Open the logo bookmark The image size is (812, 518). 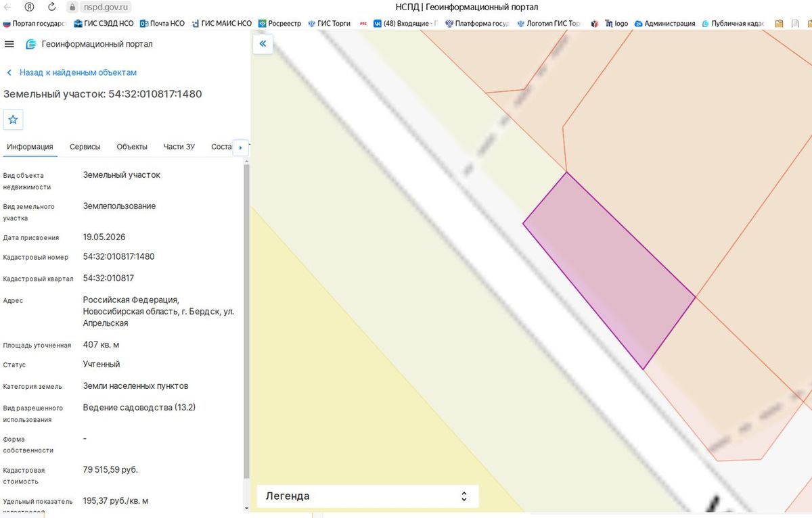click(616, 23)
